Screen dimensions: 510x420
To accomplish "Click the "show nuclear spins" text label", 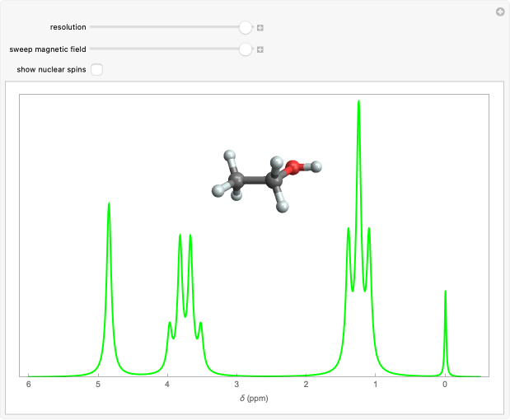I will click(x=51, y=70).
